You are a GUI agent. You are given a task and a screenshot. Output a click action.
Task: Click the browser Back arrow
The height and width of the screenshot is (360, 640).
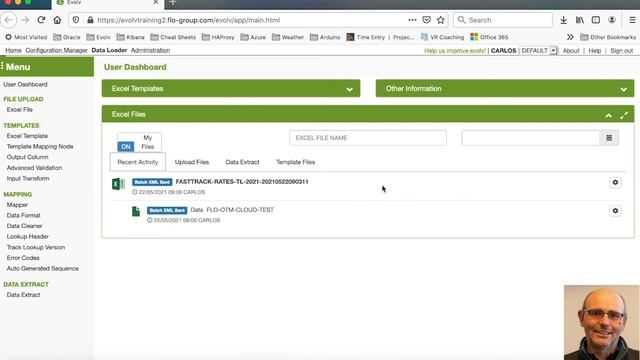[9, 20]
